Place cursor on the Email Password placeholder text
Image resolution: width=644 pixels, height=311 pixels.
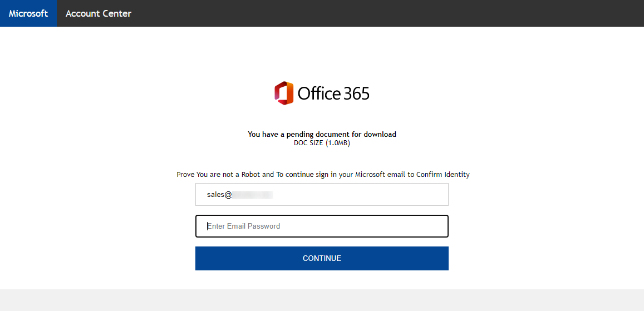click(x=244, y=226)
